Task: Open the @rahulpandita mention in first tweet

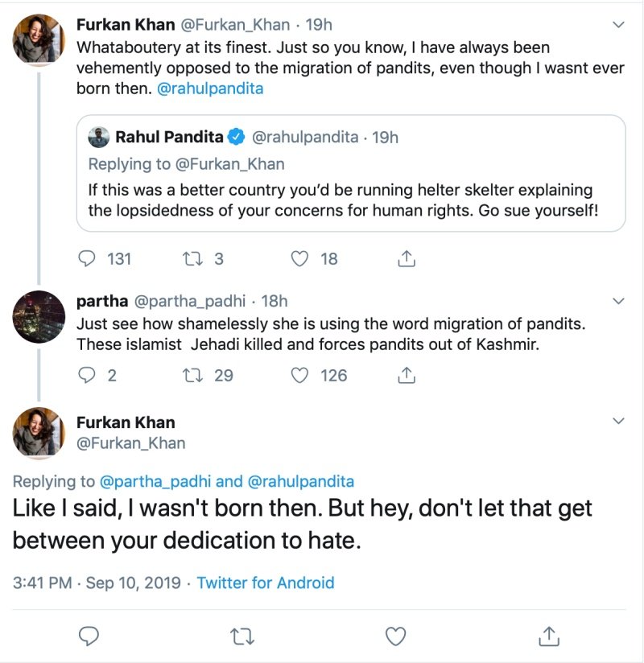Action: tap(210, 89)
